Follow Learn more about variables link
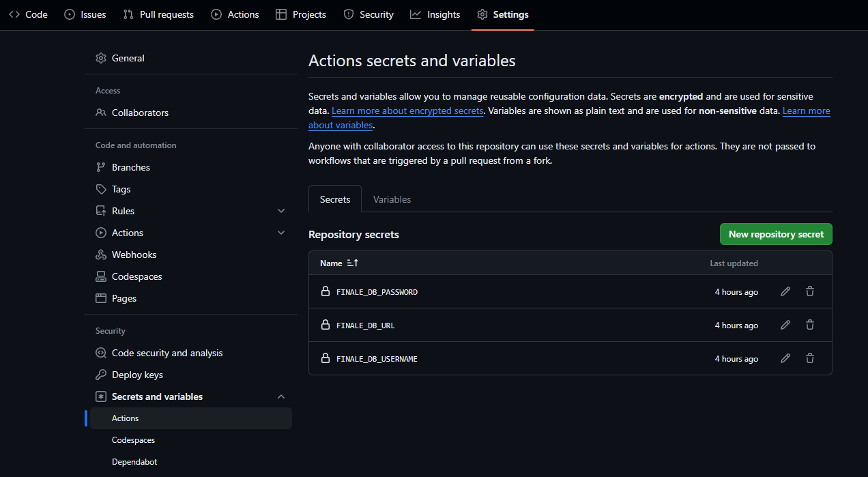Screen dimensions: 868x477 (x=807, y=111)
